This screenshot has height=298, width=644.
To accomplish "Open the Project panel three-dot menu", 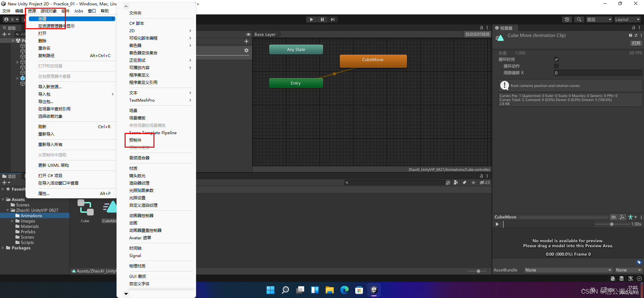I will point(487,176).
